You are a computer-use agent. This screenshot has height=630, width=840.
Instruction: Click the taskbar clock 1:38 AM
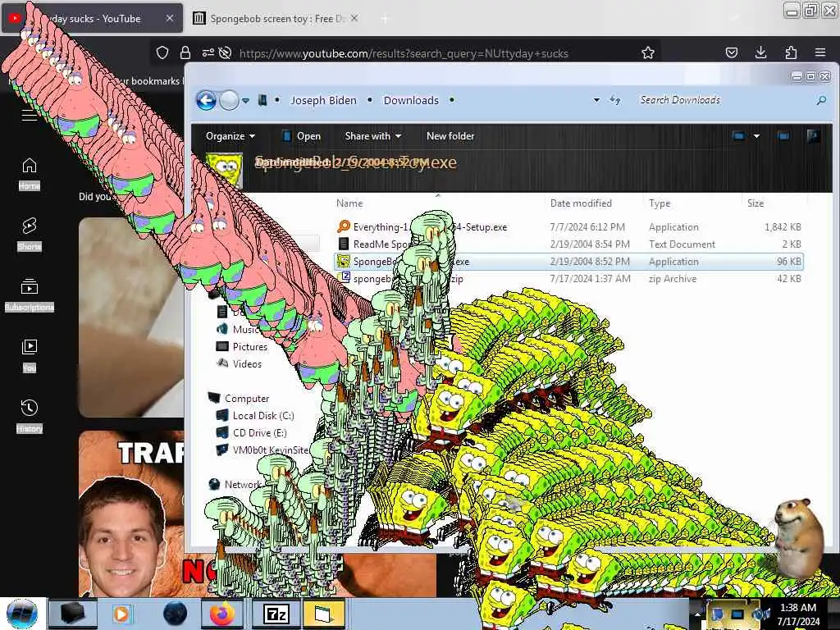point(798,614)
